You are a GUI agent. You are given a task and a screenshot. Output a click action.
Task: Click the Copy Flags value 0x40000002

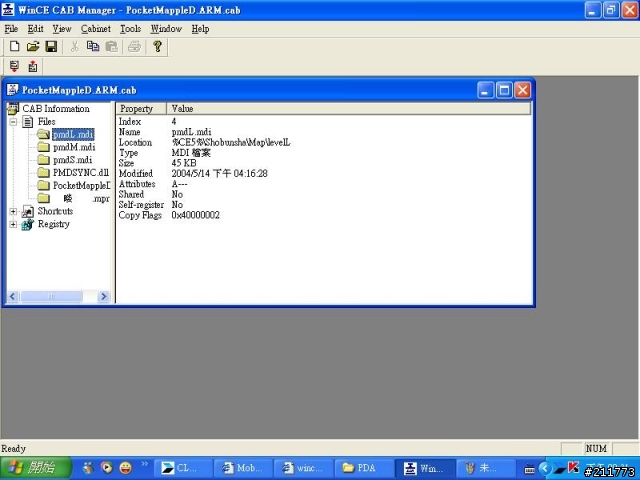click(196, 215)
